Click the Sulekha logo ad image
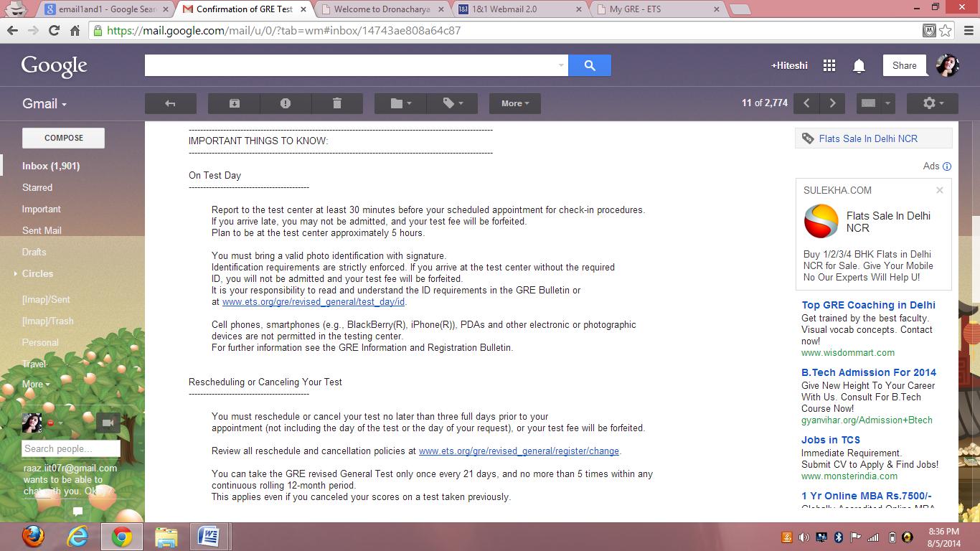 tap(821, 221)
